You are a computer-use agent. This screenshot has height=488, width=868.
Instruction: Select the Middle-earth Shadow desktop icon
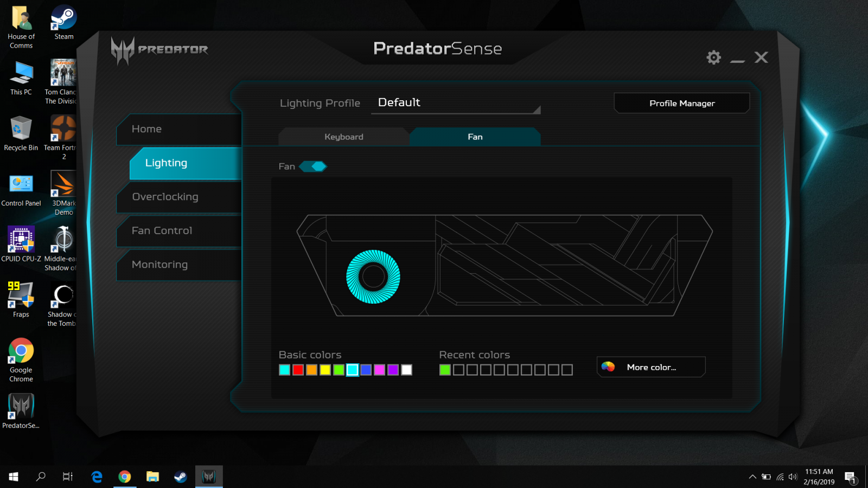click(x=61, y=249)
